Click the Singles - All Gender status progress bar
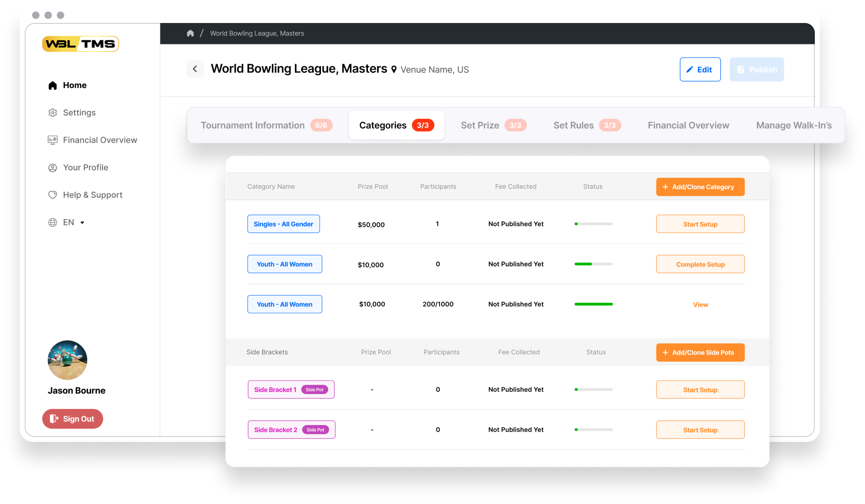The image size is (865, 504). [x=593, y=224]
